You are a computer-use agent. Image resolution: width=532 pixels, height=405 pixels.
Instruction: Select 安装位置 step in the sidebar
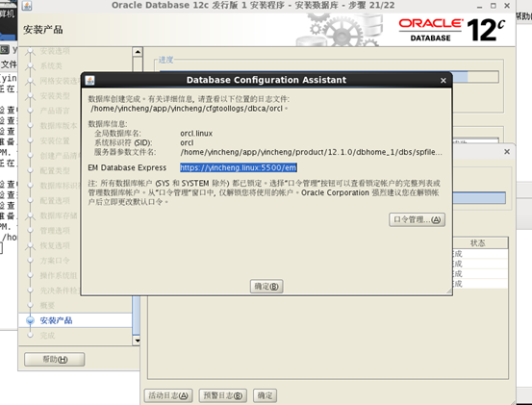point(55,140)
